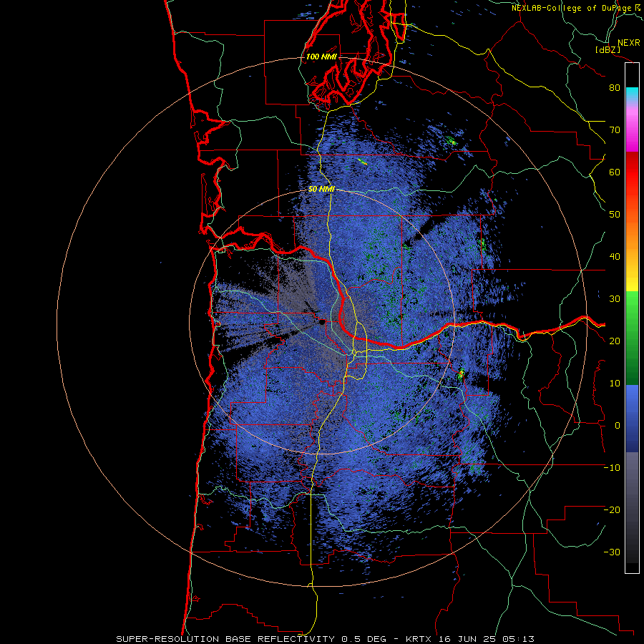Click the NEXR label above the color bar
The width and height of the screenshot is (644, 644).
628,43
